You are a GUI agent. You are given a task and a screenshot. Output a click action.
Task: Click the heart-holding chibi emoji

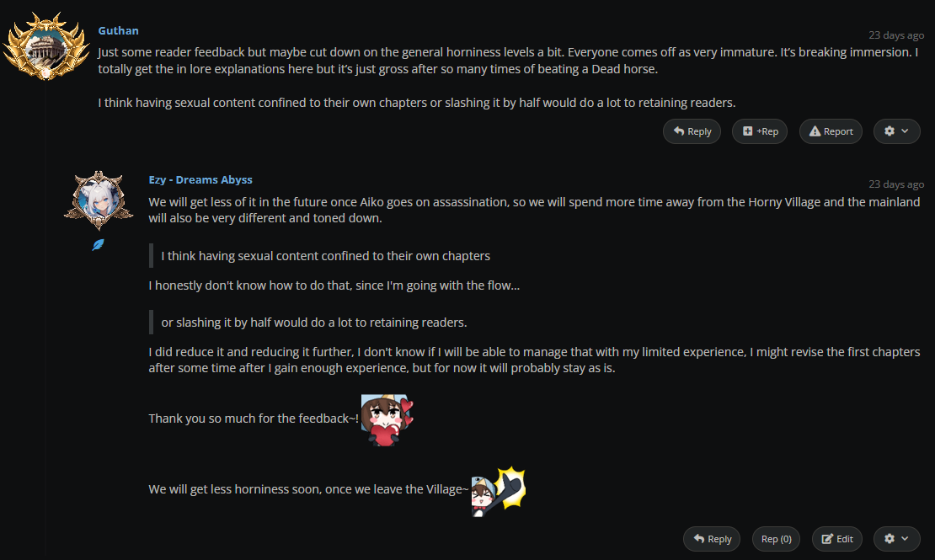point(387,419)
